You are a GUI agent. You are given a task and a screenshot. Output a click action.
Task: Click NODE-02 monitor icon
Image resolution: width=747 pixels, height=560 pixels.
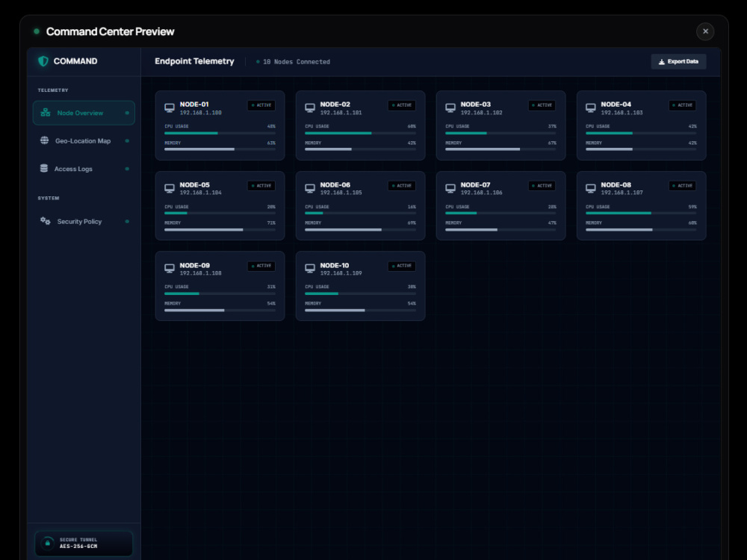point(310,108)
